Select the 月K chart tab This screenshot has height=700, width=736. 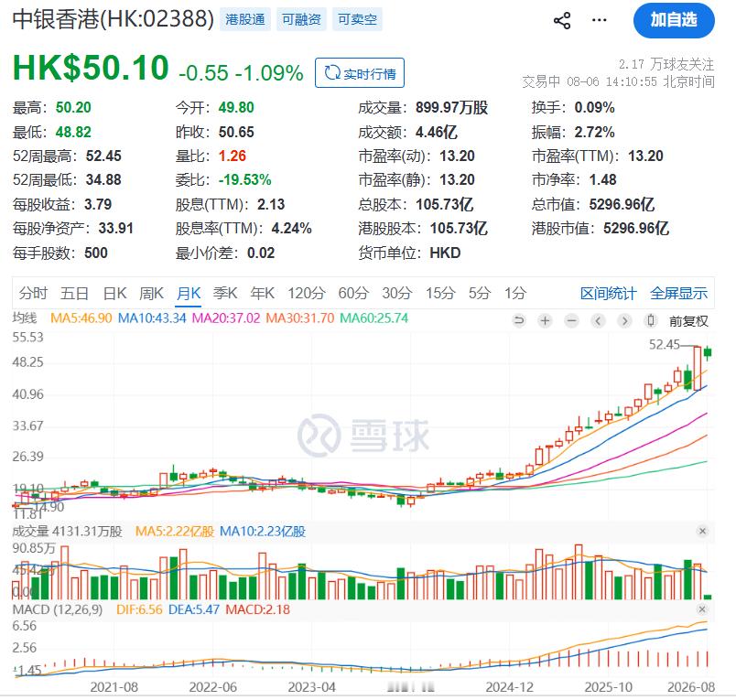coord(189,293)
